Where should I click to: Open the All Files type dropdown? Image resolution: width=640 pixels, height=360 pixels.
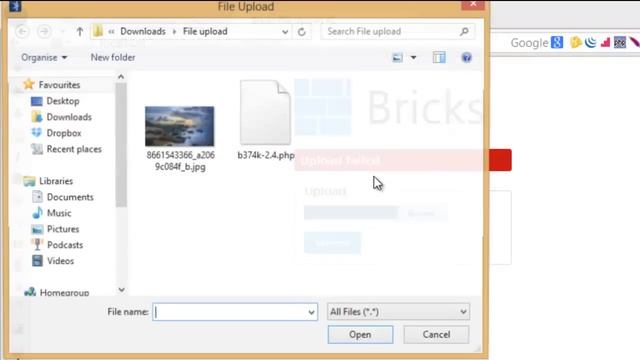click(x=398, y=312)
